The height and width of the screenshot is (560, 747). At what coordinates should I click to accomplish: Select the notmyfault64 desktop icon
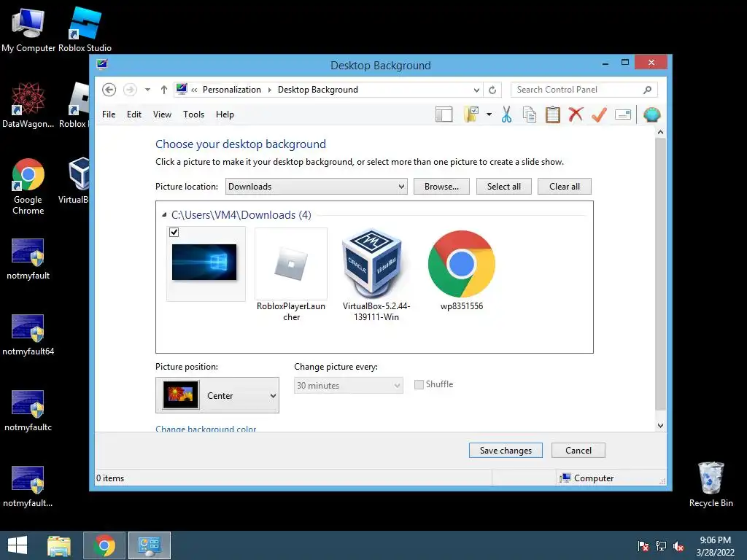[x=28, y=335]
